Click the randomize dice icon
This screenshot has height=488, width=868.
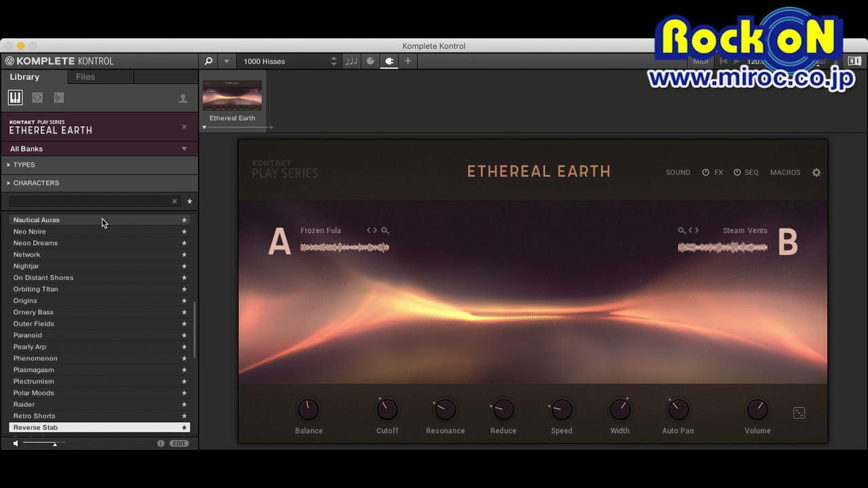pos(800,413)
